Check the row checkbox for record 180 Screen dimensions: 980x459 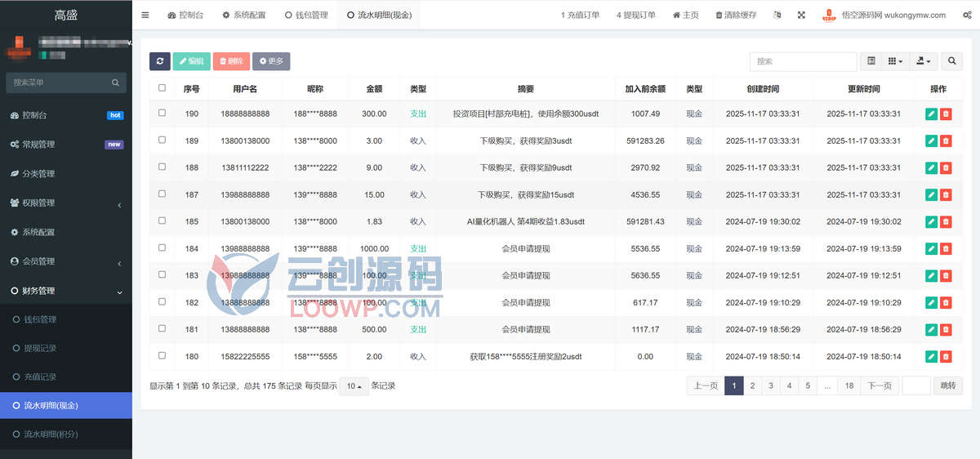pos(162,355)
